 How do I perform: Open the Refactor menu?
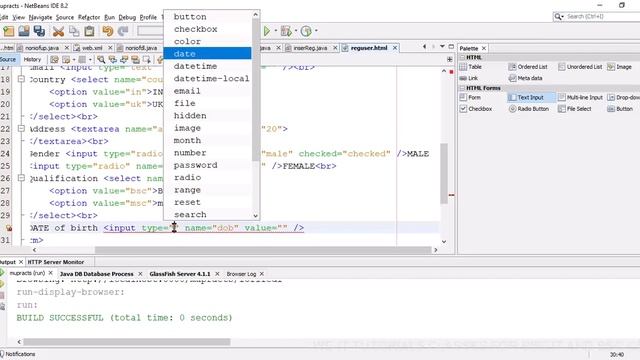coord(89,17)
